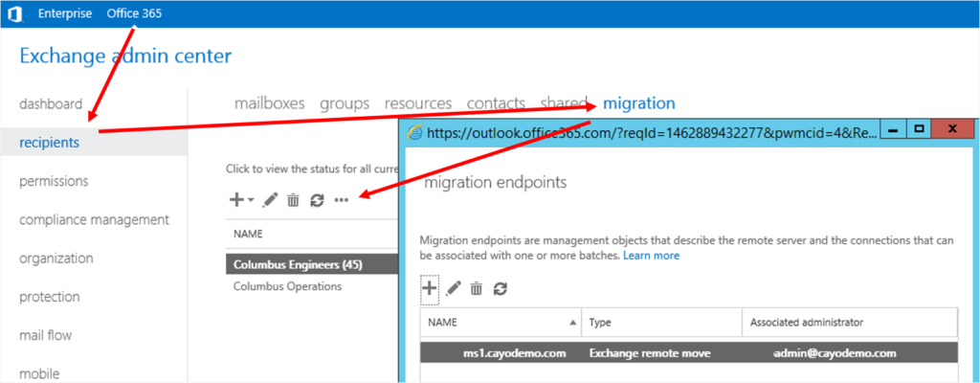The height and width of the screenshot is (383, 980).
Task: Switch to the contacts tab
Action: [497, 103]
